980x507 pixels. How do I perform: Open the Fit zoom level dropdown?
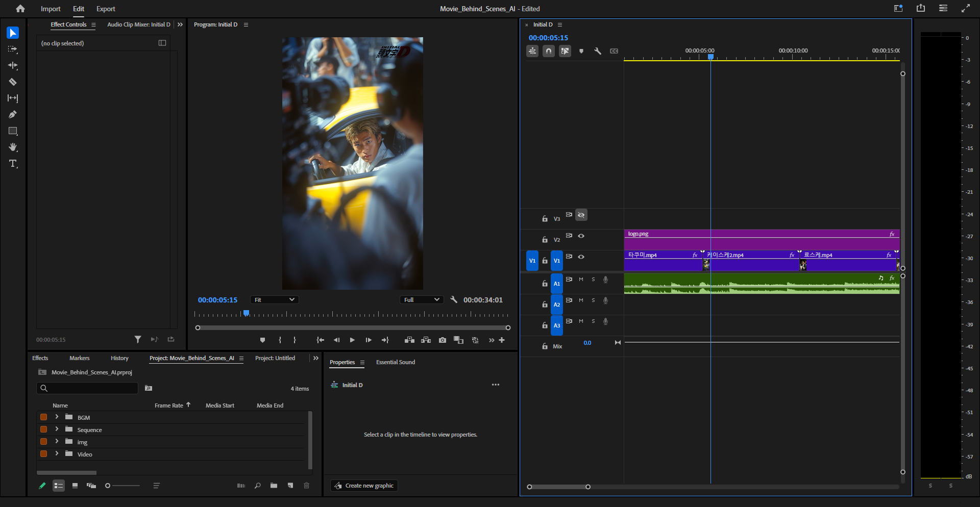coord(275,300)
